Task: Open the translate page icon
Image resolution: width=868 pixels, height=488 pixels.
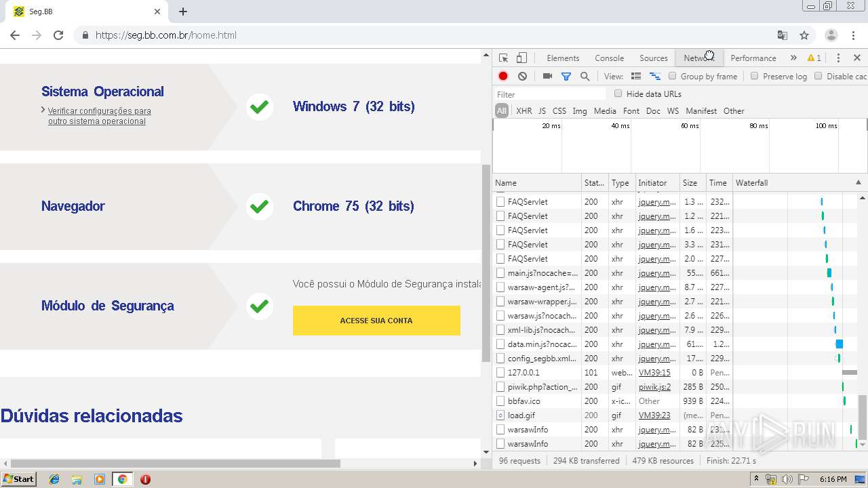Action: (783, 35)
